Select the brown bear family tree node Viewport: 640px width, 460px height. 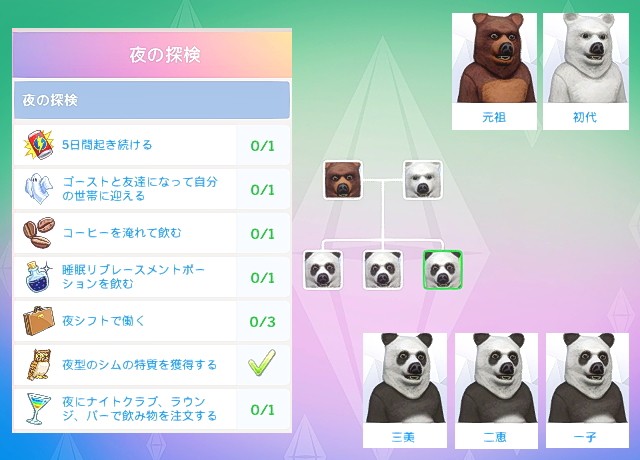click(x=343, y=180)
